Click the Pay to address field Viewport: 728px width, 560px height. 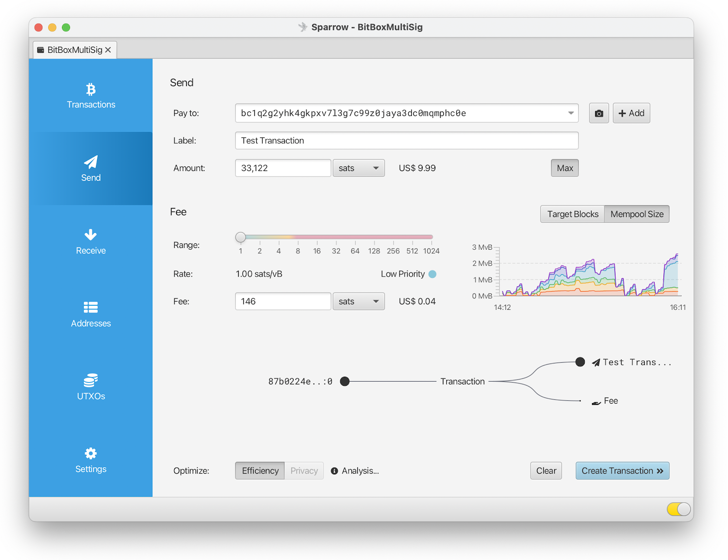coord(406,113)
